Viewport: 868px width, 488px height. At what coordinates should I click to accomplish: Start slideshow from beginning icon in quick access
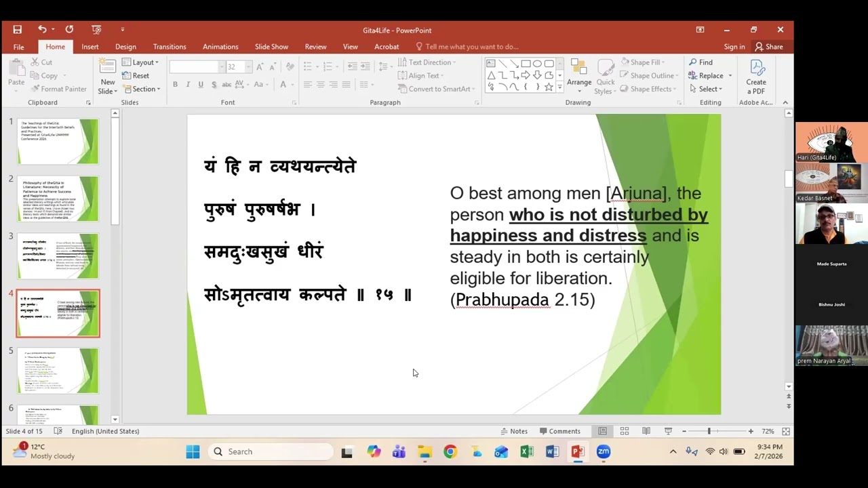pyautogui.click(x=96, y=30)
